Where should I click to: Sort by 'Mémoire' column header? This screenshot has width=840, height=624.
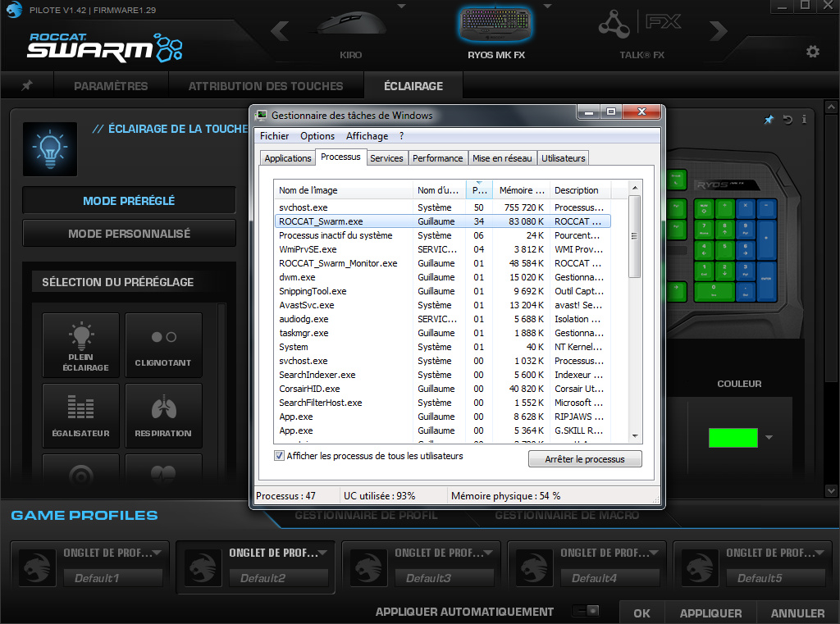(x=521, y=190)
